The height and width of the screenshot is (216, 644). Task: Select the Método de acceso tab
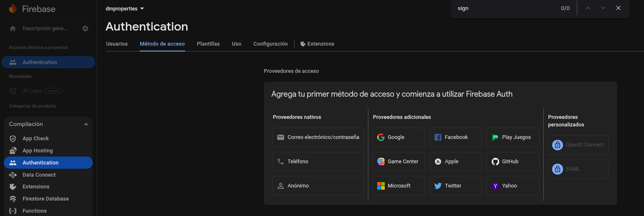162,44
